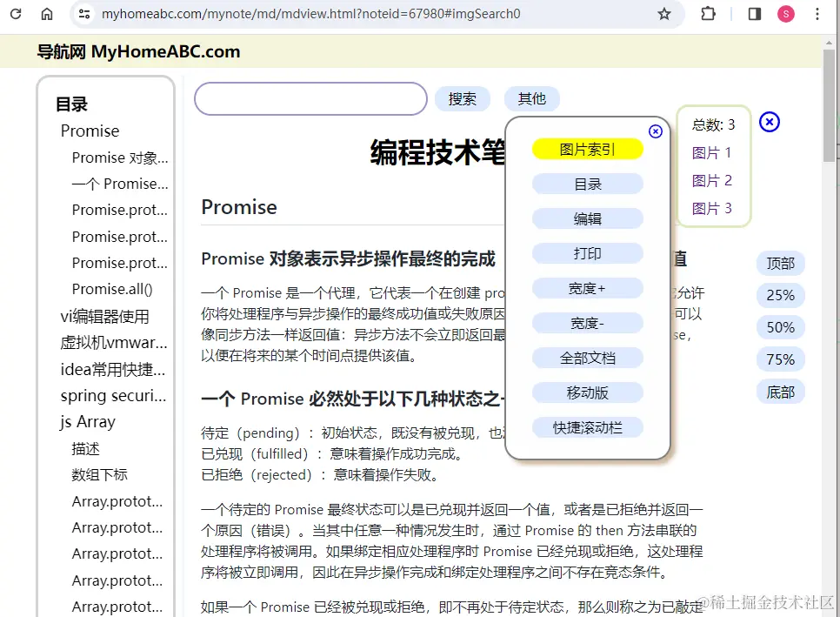
Task: Toggle the highlighted 图片索引 image index
Action: tap(588, 149)
